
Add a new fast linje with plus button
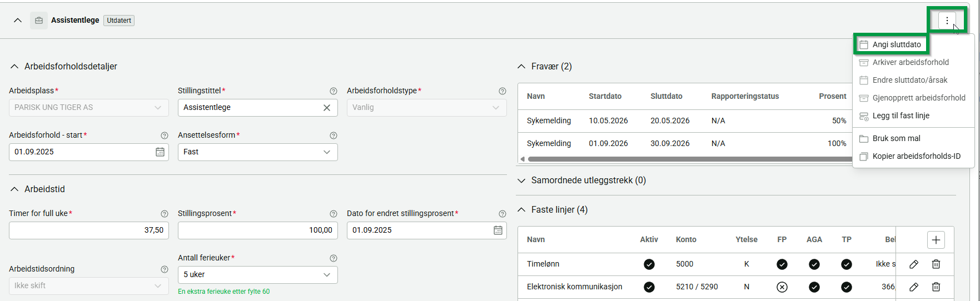click(x=936, y=240)
